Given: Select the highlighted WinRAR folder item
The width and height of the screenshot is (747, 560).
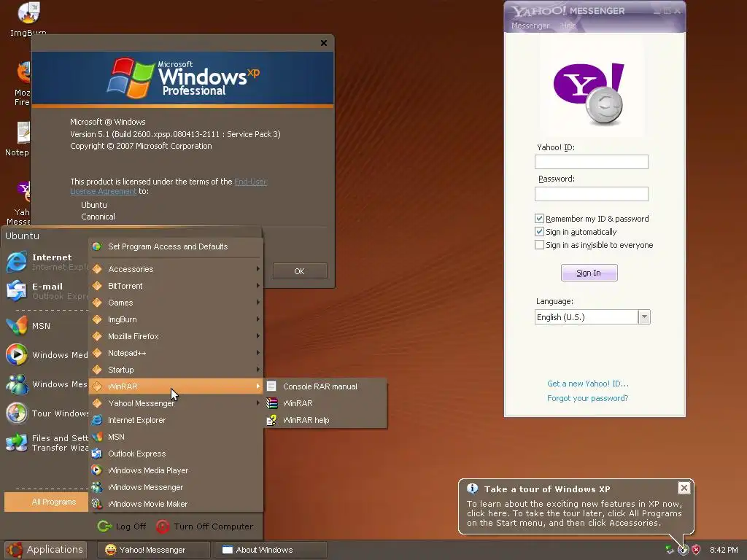Looking at the screenshot, I should [176, 386].
